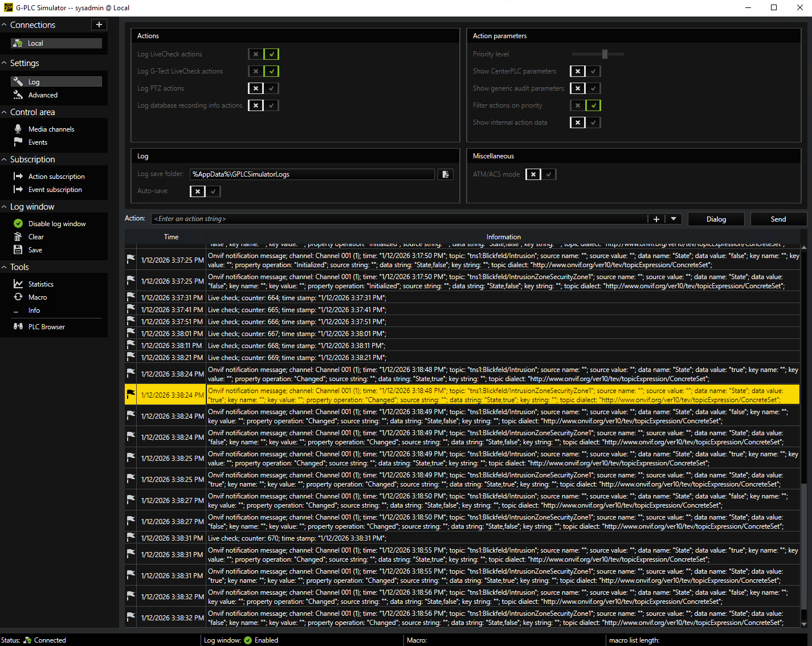Viewport: 812px width, 646px height.
Task: Open Advanced settings page
Action: [x=43, y=95]
